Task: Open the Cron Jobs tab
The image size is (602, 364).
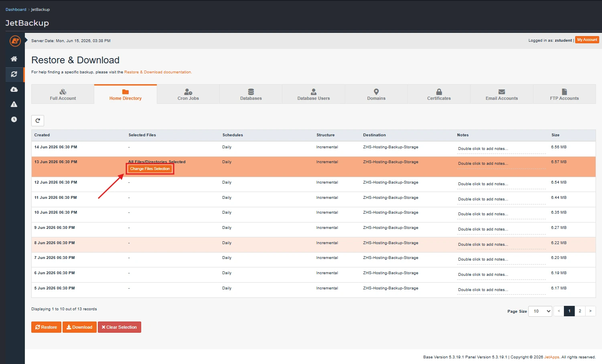Action: (x=188, y=94)
